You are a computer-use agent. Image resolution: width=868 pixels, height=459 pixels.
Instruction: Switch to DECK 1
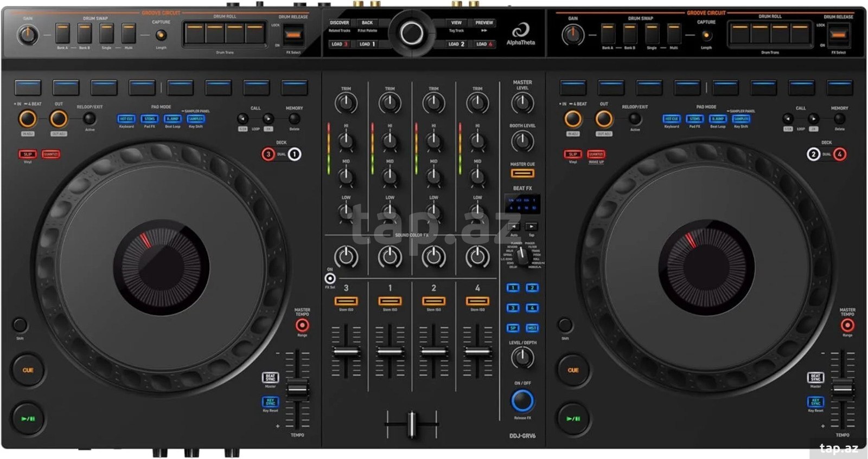295,154
